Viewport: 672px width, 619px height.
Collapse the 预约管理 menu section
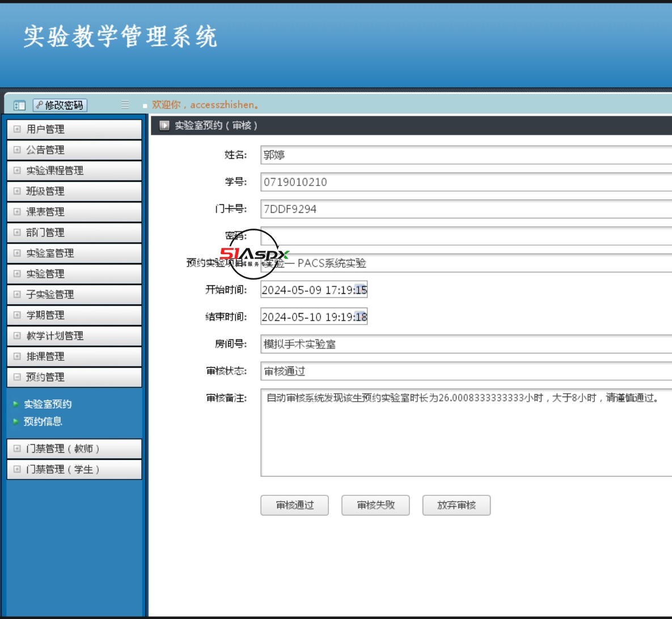[74, 377]
